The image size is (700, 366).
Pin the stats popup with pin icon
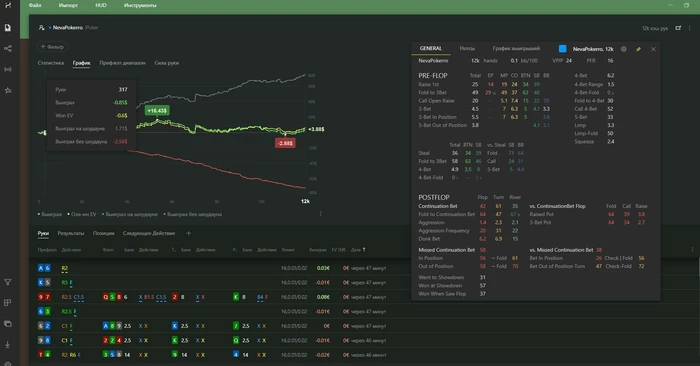638,49
